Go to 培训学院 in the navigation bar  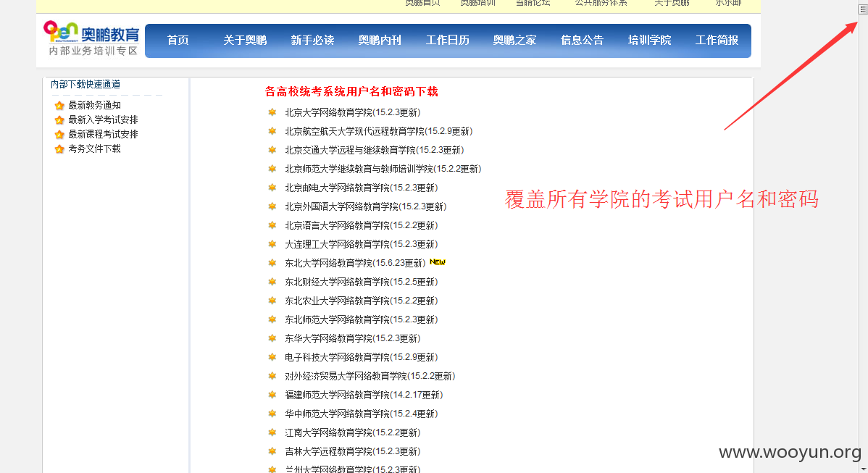tap(649, 41)
